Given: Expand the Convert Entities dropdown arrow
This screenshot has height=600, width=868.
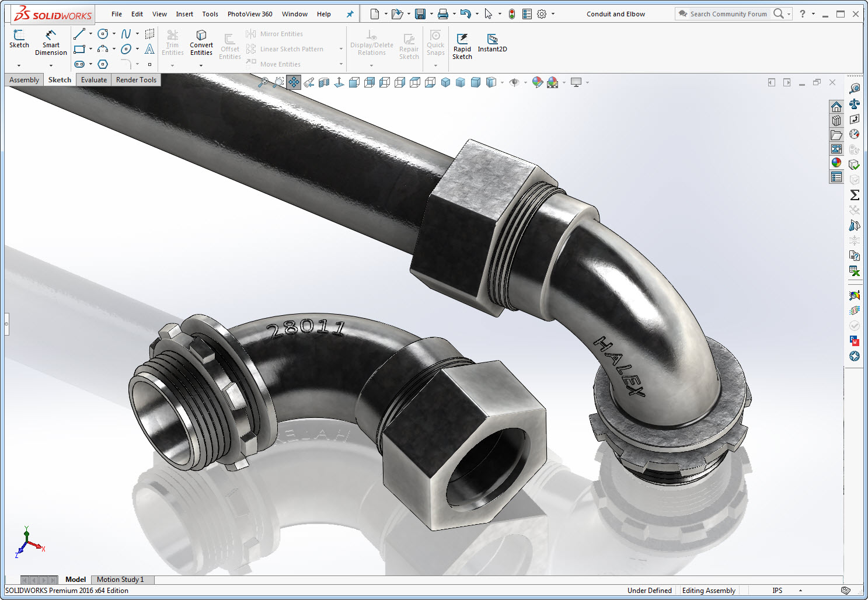Looking at the screenshot, I should coord(201,65).
